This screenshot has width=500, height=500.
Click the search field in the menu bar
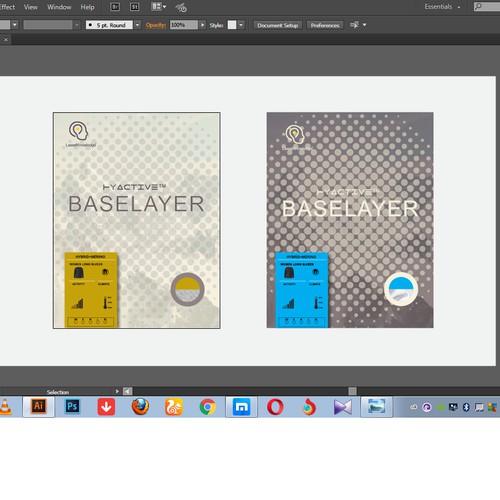pos(487,7)
